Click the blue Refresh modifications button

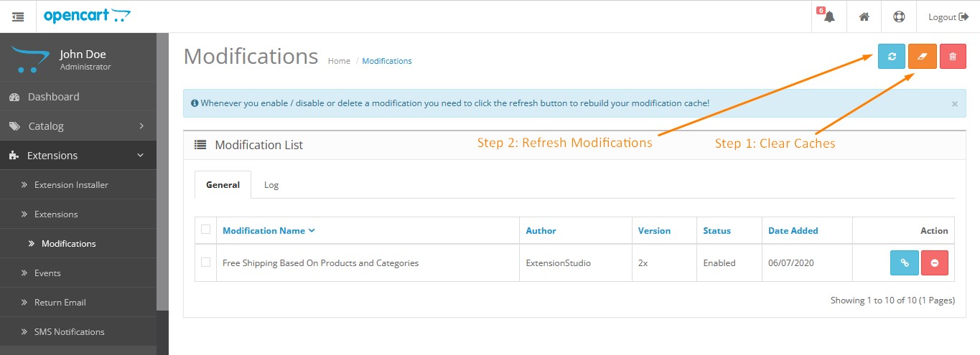[891, 57]
